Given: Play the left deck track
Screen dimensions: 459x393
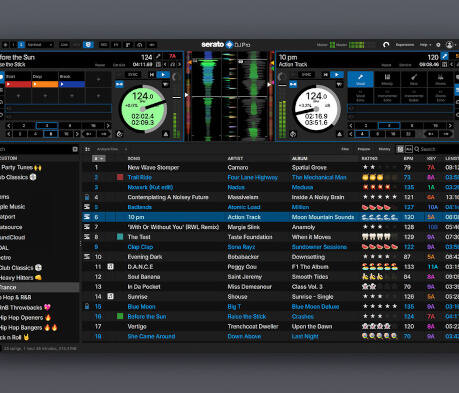Looking at the screenshot, I should (163, 75).
